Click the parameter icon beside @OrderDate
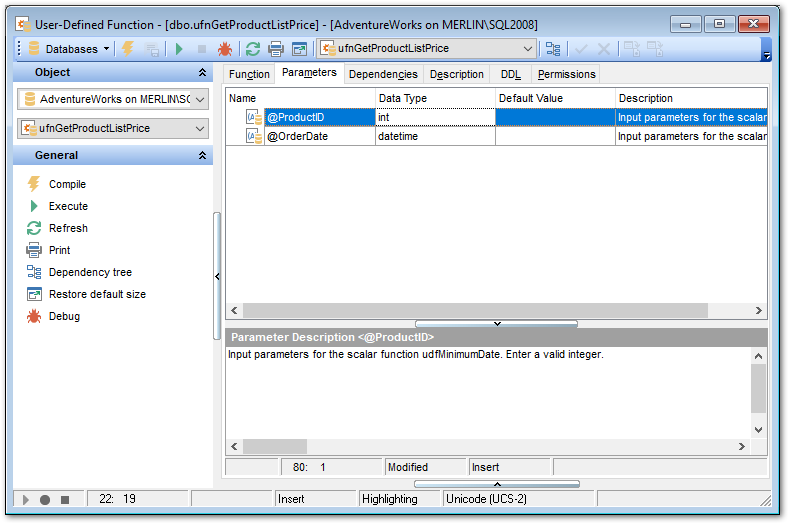 [x=254, y=136]
